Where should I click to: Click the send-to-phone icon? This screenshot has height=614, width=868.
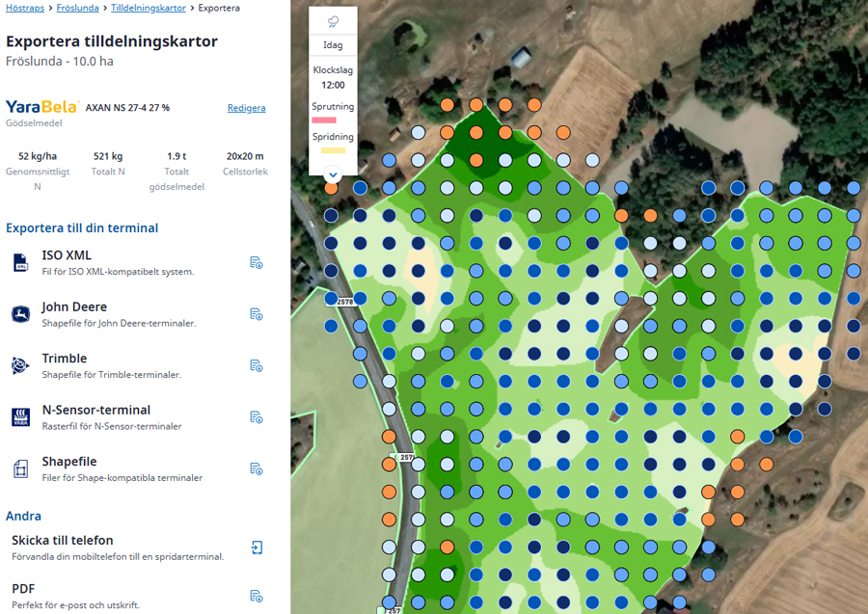[257, 547]
